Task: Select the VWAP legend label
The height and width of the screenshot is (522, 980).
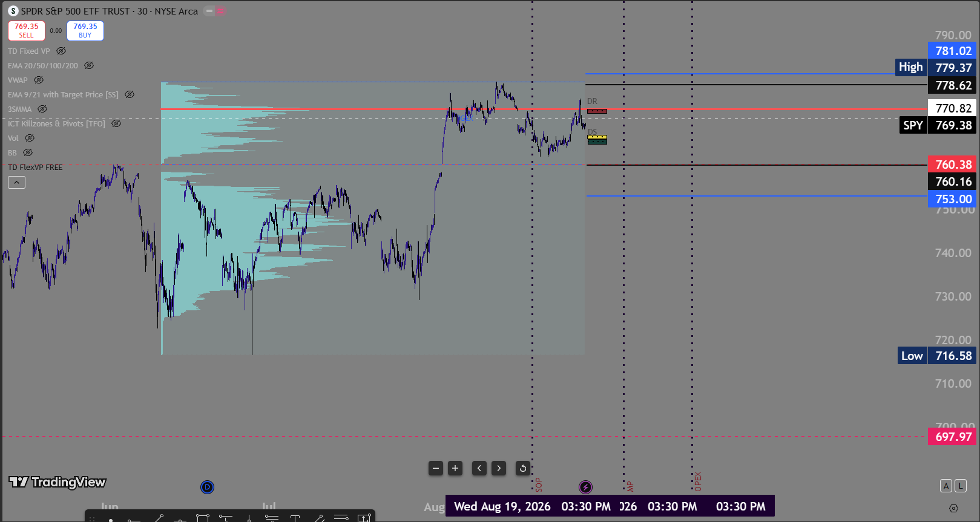Action: click(18, 80)
